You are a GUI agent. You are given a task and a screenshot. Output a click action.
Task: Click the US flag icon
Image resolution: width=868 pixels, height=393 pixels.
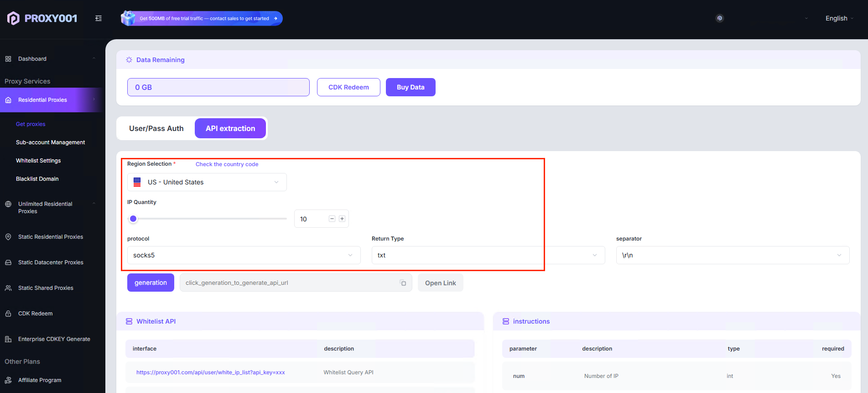(x=137, y=182)
